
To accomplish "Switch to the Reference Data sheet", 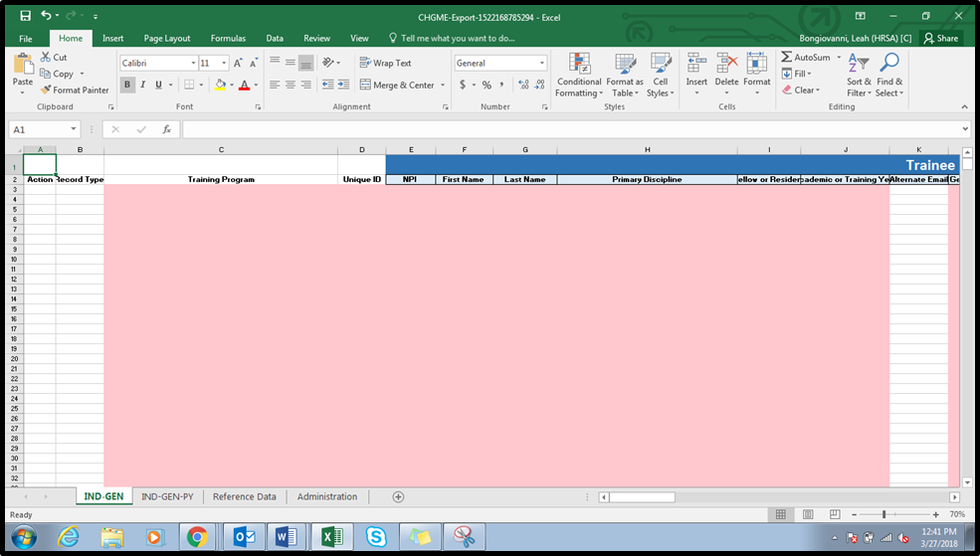I will [x=244, y=496].
